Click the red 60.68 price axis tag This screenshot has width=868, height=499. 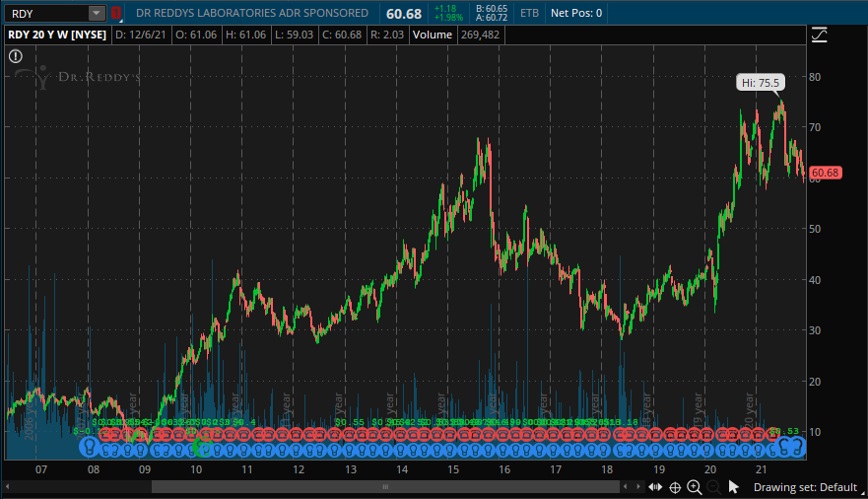pos(826,173)
